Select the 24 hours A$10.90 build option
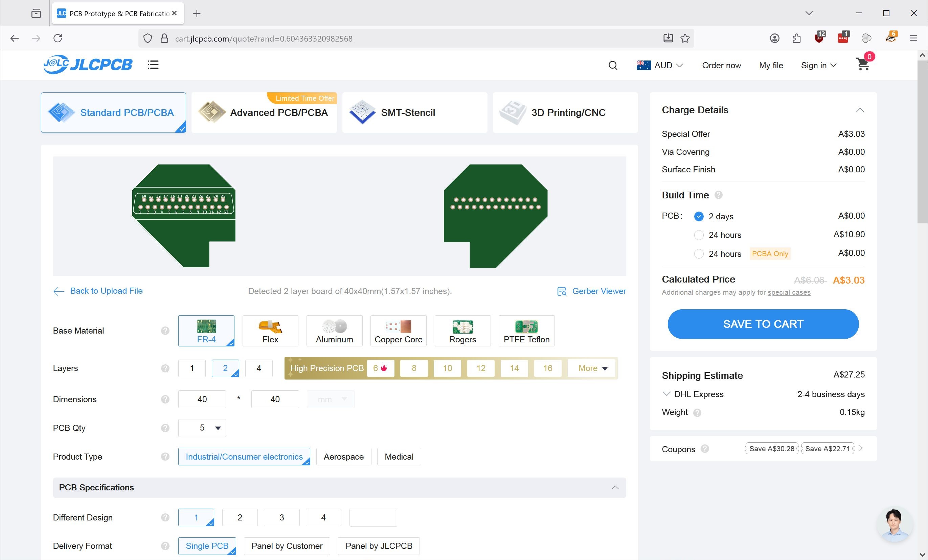928x560 pixels. 699,235
